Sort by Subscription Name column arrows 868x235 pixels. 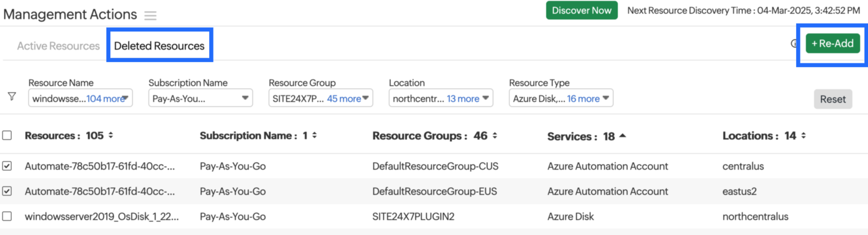pos(314,136)
